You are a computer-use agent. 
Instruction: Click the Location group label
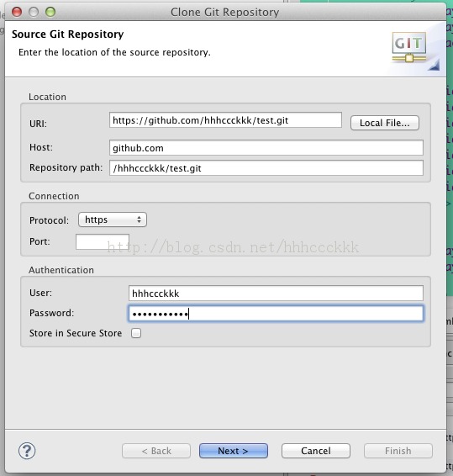[47, 97]
